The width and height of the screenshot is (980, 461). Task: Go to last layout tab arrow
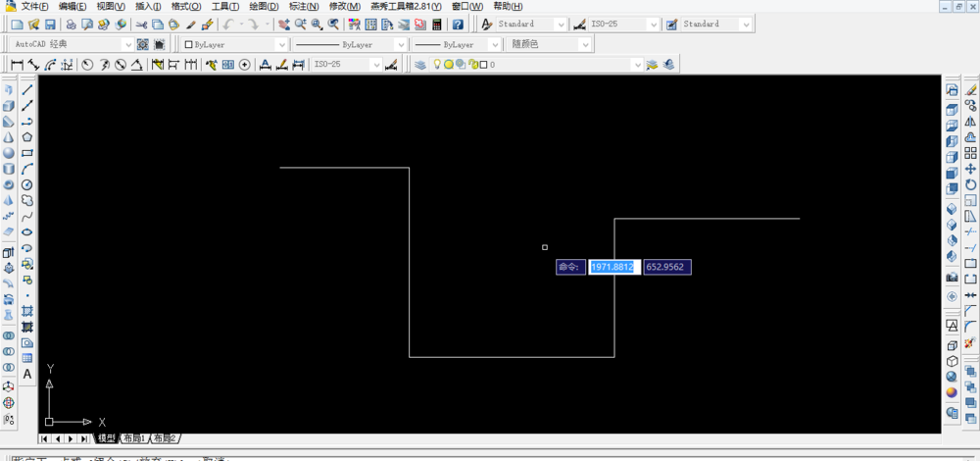(83, 438)
